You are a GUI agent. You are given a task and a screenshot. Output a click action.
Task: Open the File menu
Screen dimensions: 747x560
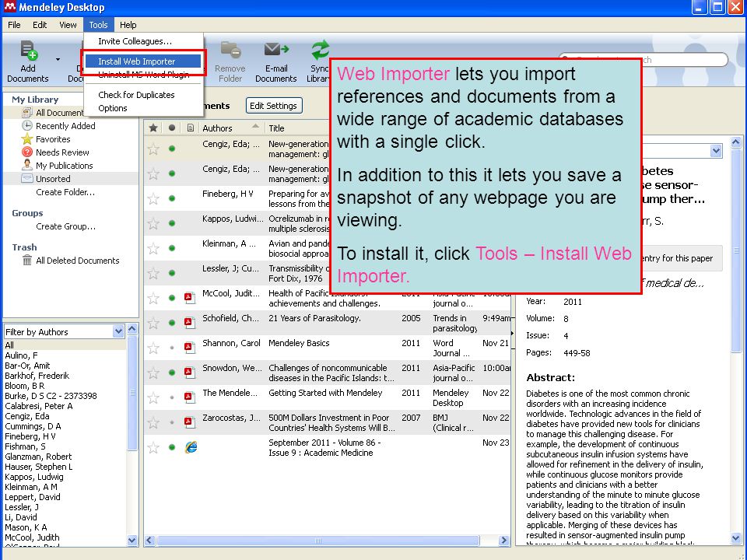point(14,25)
